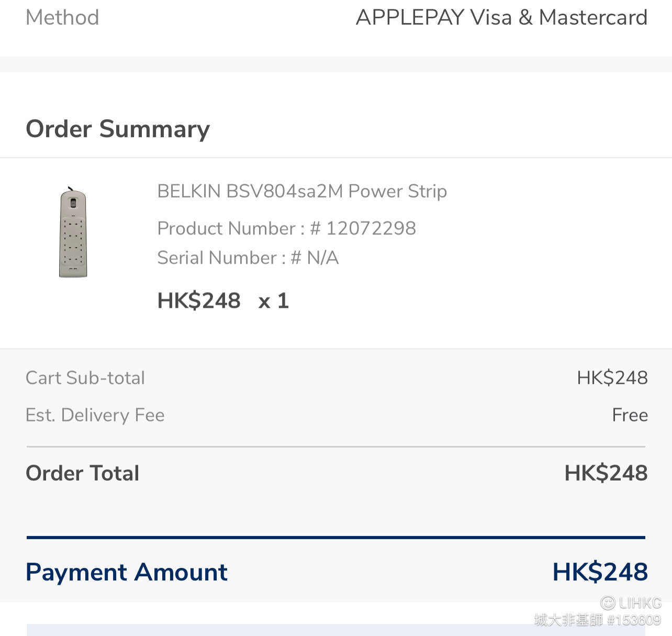This screenshot has height=636, width=672.
Task: Click the Order Summary heading
Action: (x=118, y=129)
